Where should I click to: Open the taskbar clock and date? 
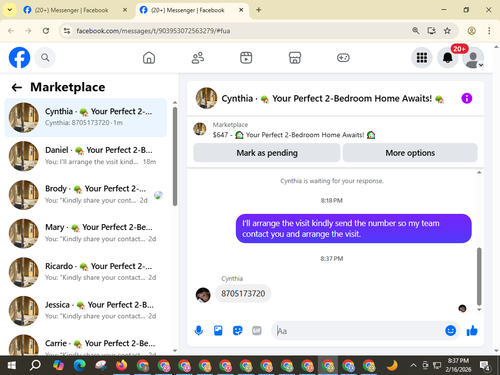tap(458, 365)
